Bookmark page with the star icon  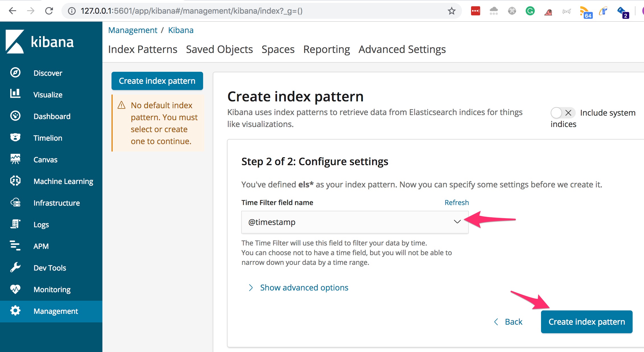point(451,11)
